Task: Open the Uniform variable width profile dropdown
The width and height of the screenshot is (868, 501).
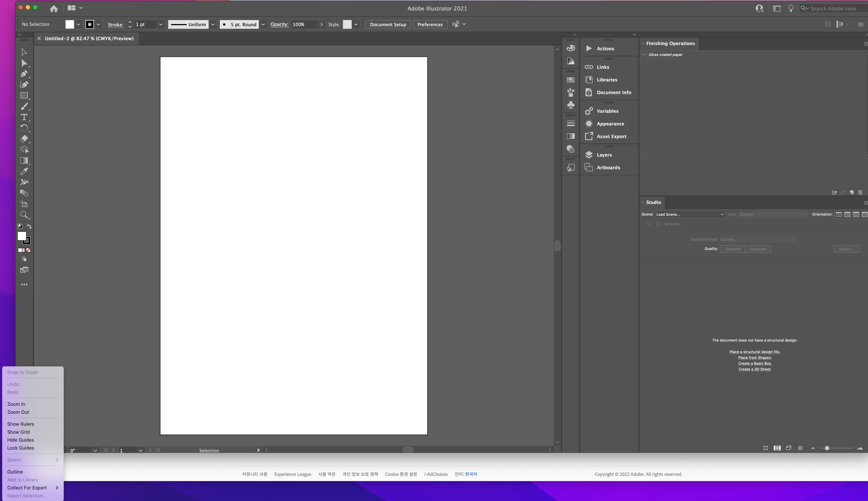Action: (213, 24)
